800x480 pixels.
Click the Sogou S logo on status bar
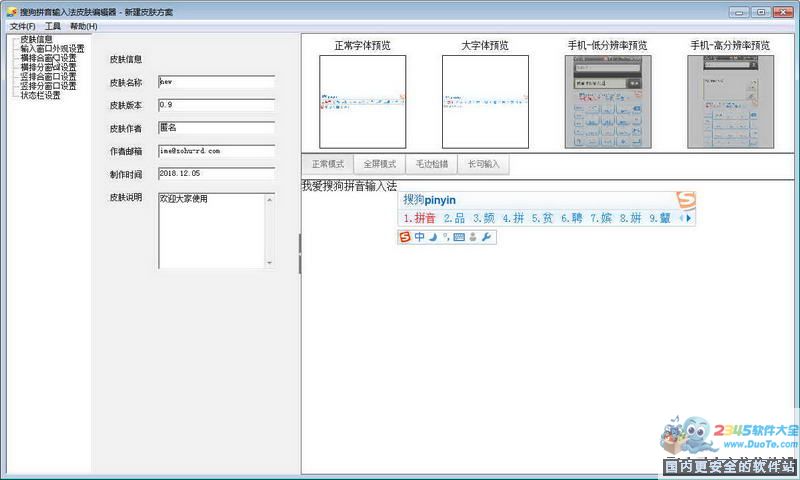pyautogui.click(x=405, y=237)
